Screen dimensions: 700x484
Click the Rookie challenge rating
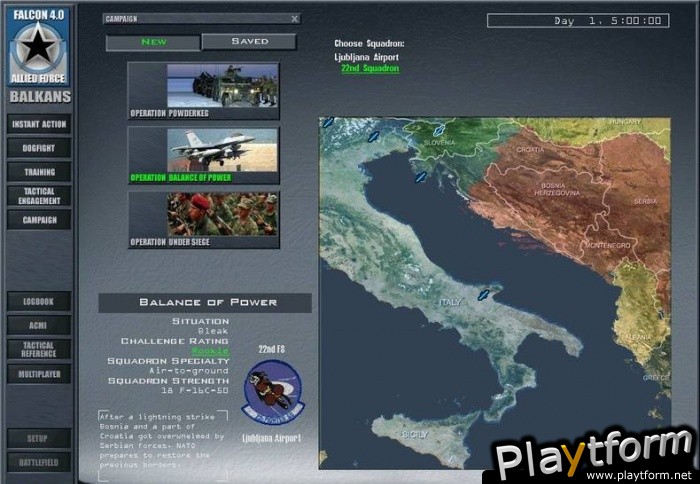[210, 351]
